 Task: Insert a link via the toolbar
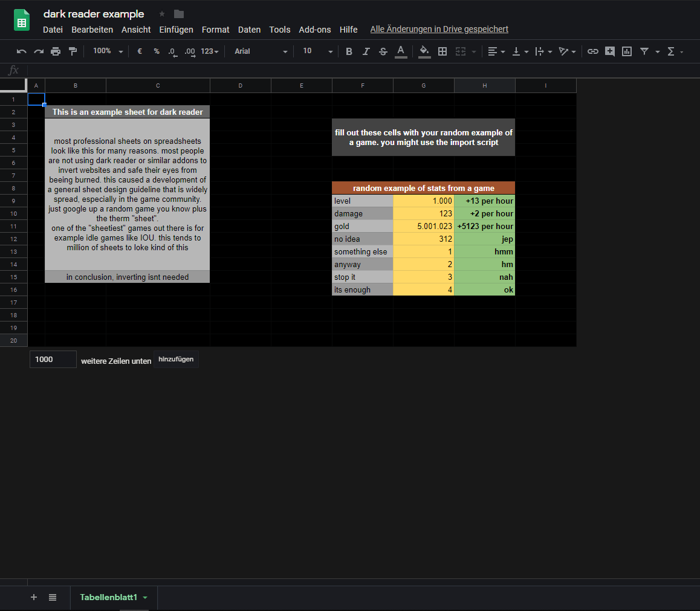coord(593,51)
